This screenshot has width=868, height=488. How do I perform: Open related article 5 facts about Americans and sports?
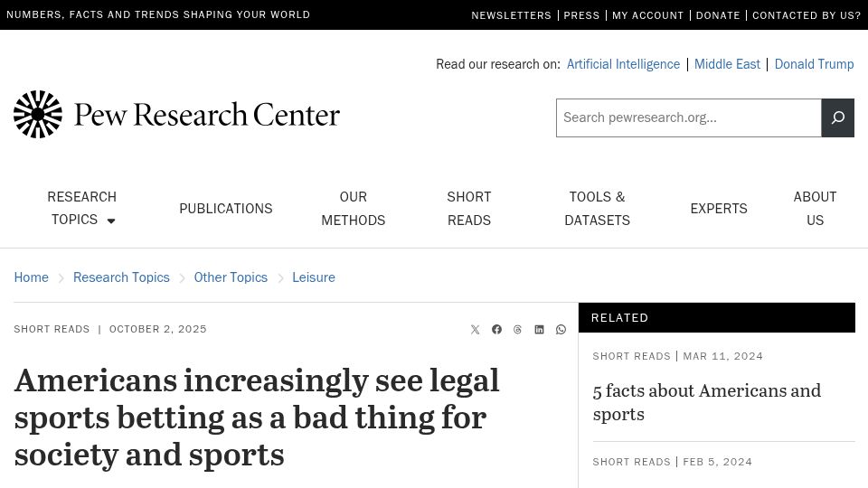pyautogui.click(x=706, y=402)
